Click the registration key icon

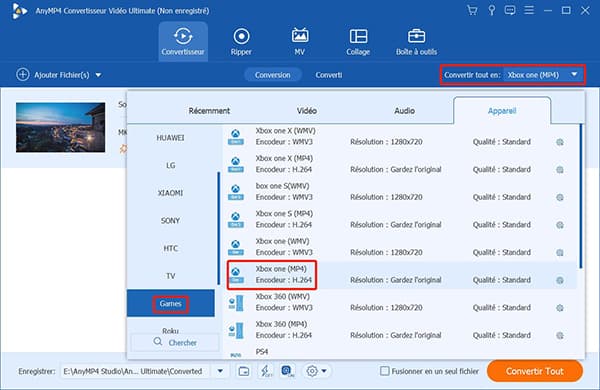coord(491,10)
